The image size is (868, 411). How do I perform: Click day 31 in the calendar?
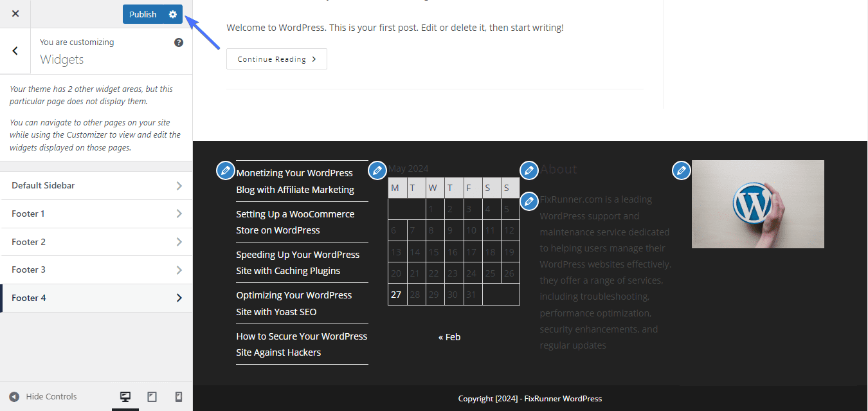[x=472, y=295]
